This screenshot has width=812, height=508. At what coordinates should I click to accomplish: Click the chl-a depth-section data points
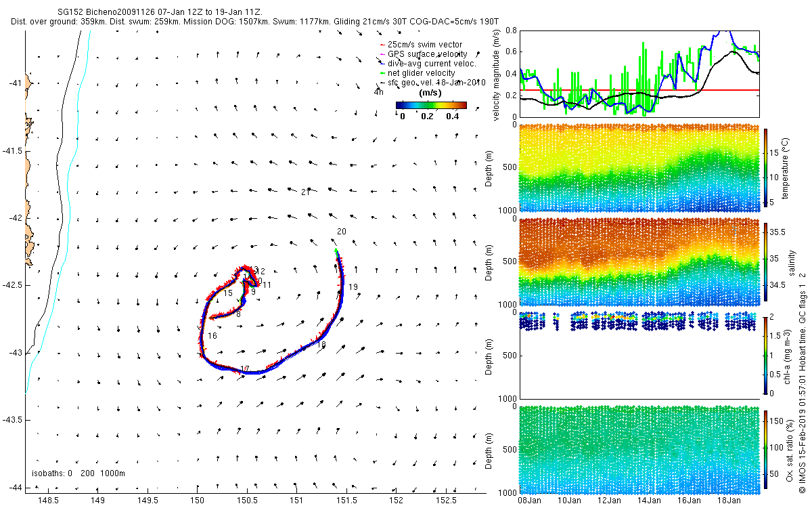639,320
